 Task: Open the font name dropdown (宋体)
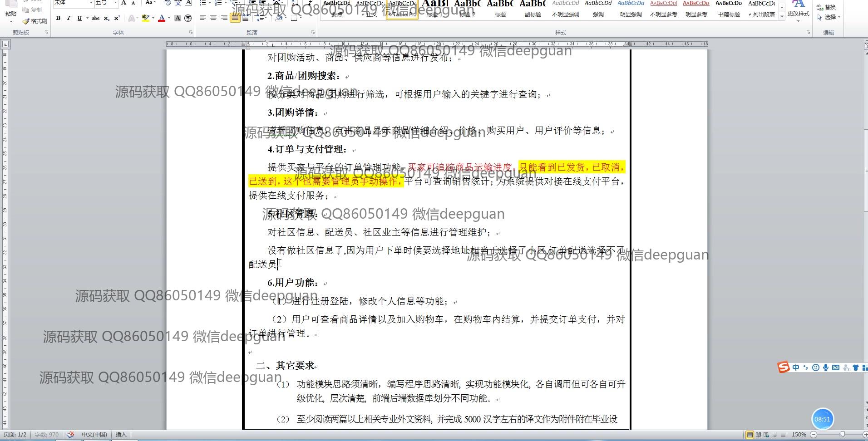91,3
